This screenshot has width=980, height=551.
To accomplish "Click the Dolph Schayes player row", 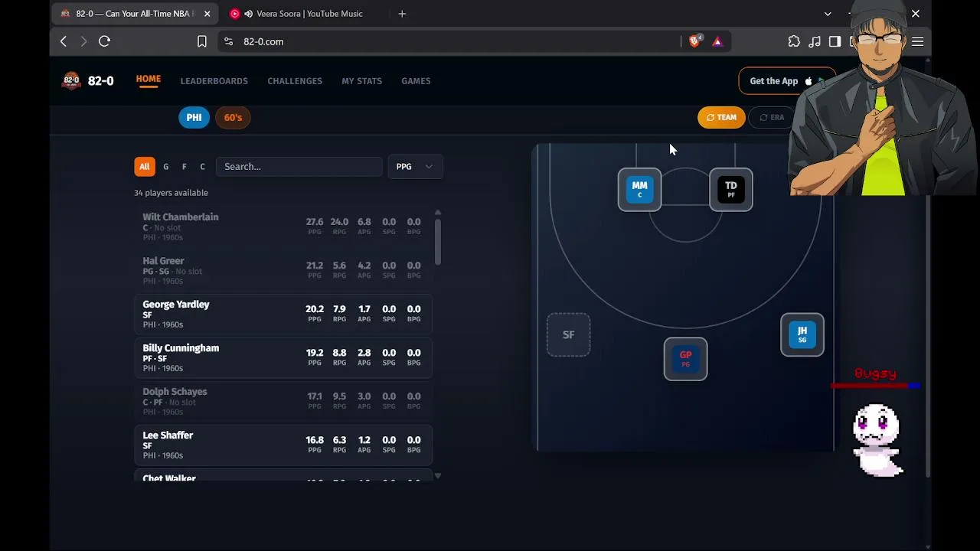I will (x=283, y=402).
